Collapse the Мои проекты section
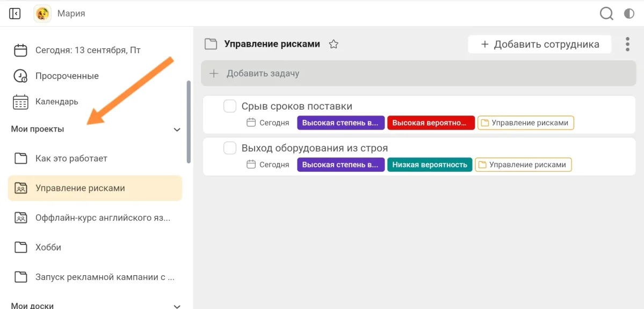This screenshot has height=309, width=644. point(177,130)
